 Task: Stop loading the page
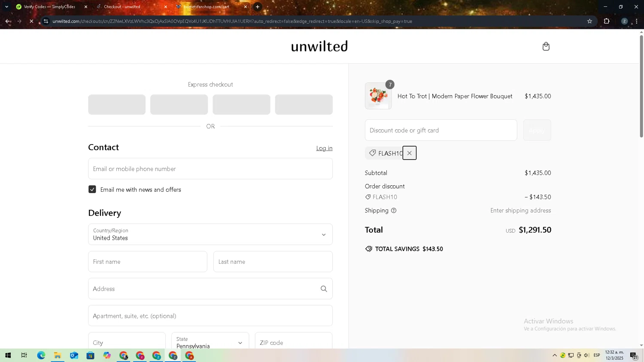point(31,21)
